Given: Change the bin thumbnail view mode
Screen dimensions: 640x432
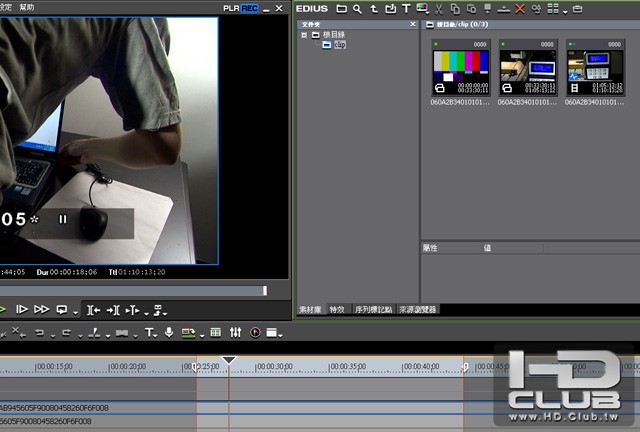Looking at the screenshot, I should point(553,9).
